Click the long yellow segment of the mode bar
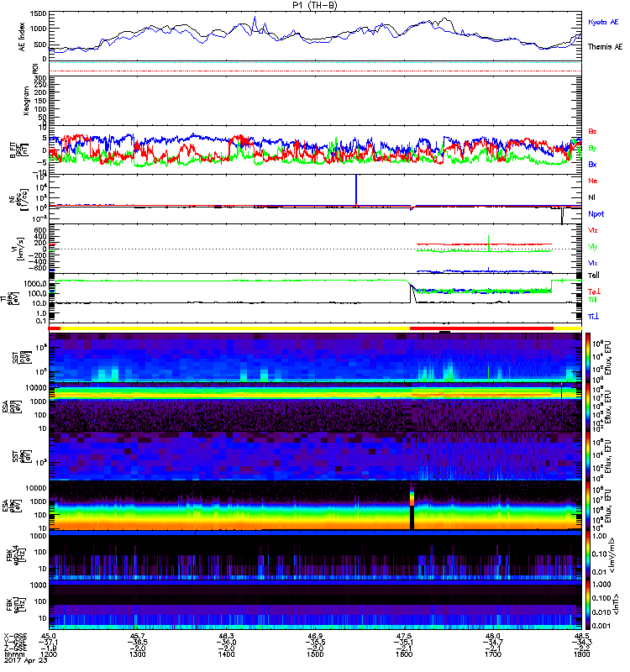 (235, 328)
